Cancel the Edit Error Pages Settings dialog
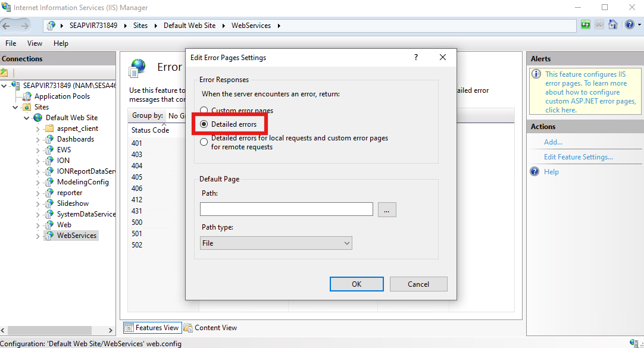644x348 pixels. pos(418,284)
